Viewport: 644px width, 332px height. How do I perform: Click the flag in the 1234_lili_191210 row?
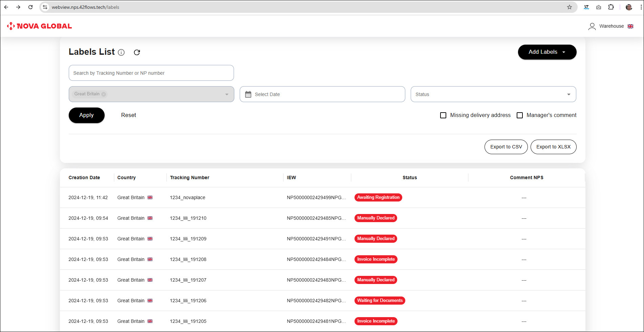tap(150, 218)
